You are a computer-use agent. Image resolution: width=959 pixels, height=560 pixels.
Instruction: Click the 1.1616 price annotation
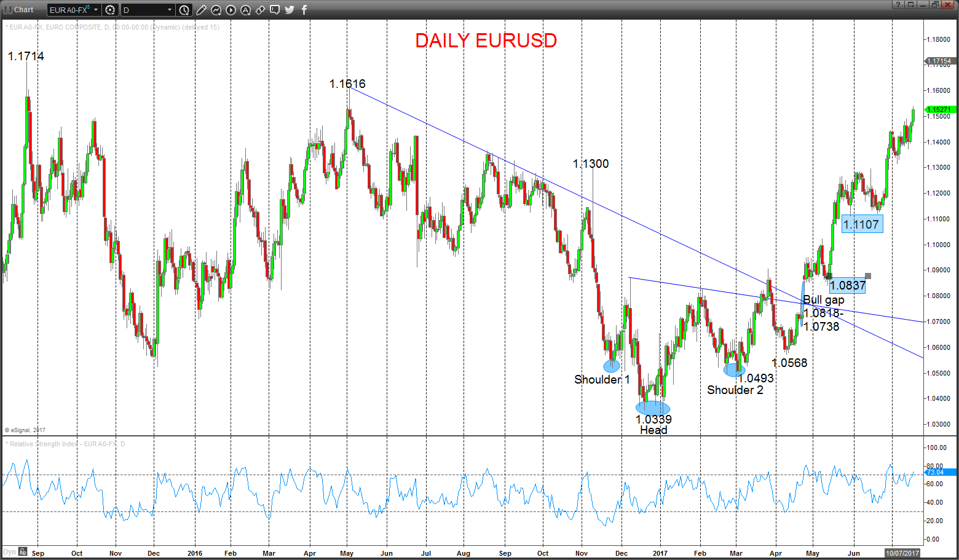click(347, 84)
